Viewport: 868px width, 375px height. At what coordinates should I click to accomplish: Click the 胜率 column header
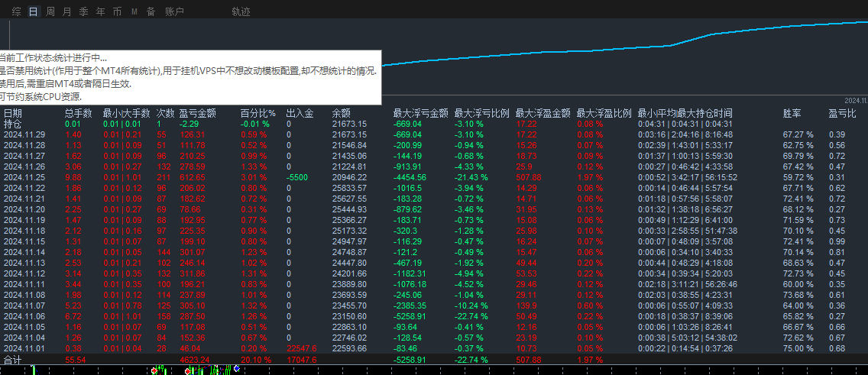point(792,113)
